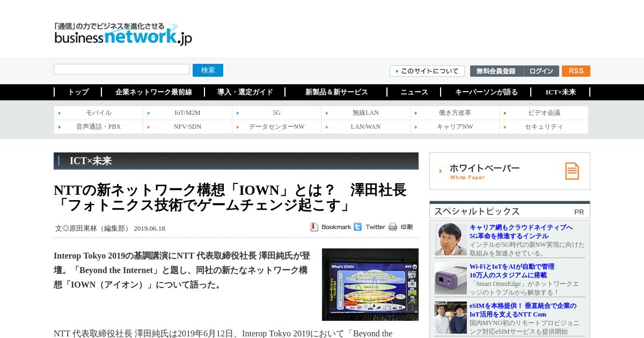Screen dimensions: 644x338
Task: Click the Smart OmniEdge device thumbnail
Action: [x=451, y=278]
